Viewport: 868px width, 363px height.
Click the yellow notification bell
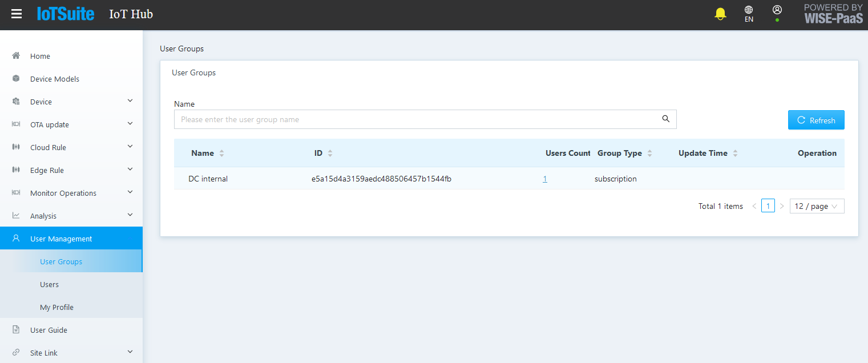pos(720,14)
